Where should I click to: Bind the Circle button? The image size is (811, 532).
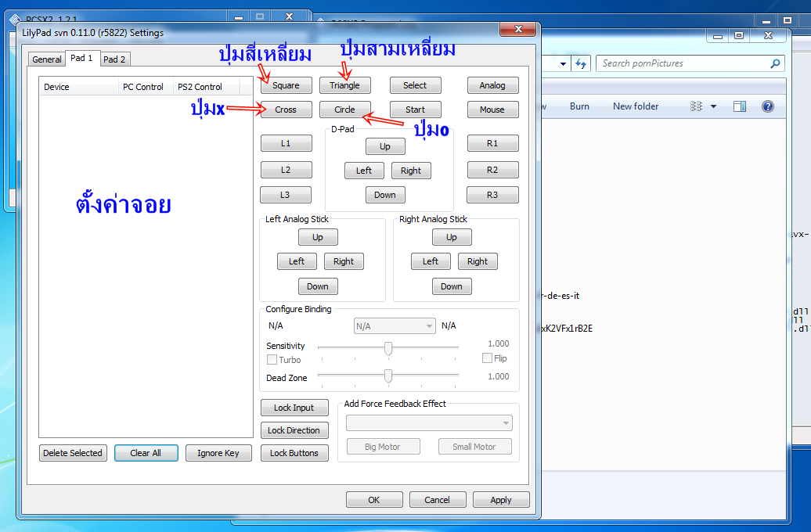coord(344,110)
